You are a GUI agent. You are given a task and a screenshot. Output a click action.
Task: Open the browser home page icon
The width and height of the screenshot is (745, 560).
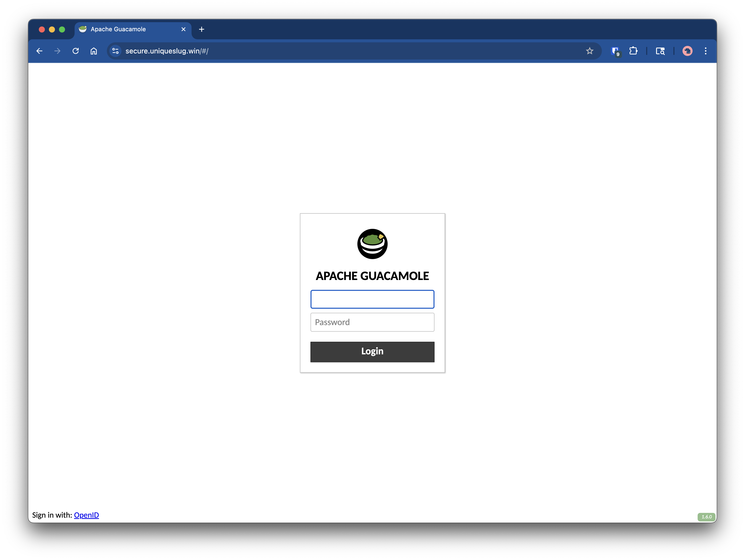[94, 51]
